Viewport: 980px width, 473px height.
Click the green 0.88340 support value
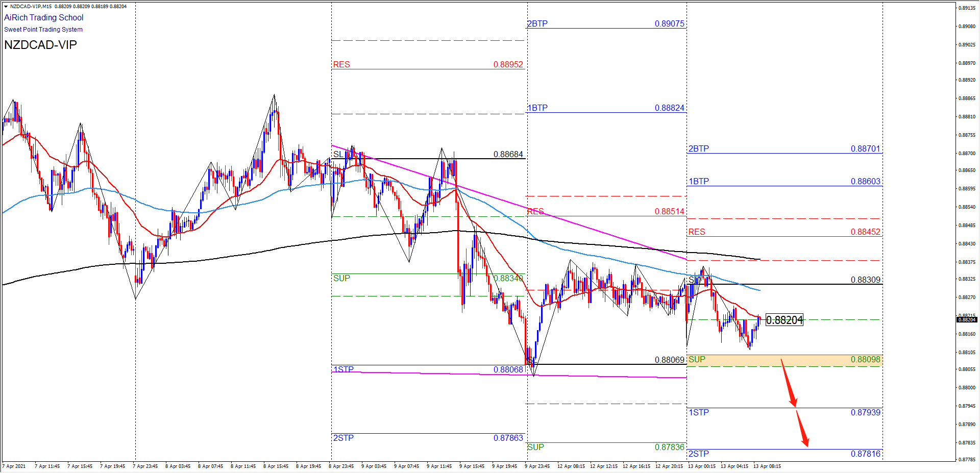(508, 278)
